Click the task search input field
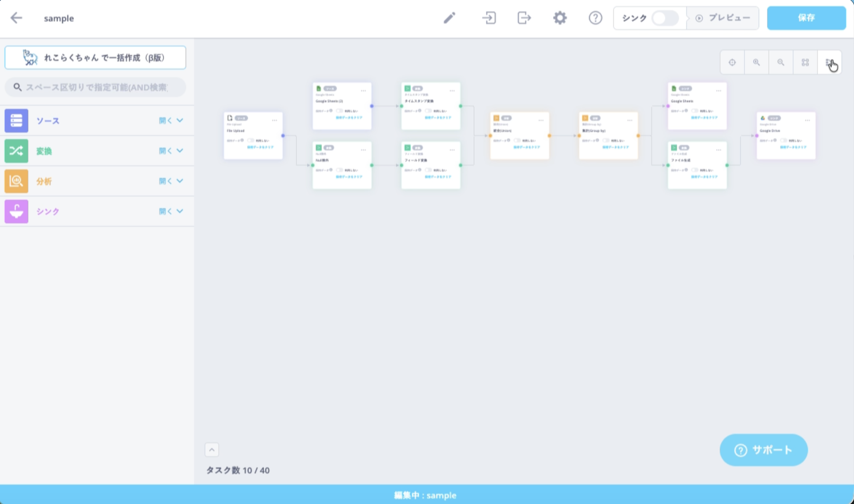 pos(95,87)
